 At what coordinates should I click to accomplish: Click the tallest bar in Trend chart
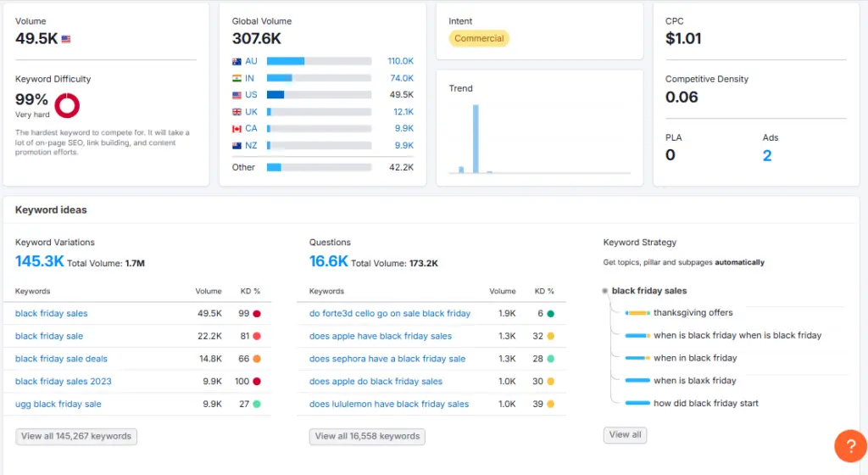pos(476,137)
